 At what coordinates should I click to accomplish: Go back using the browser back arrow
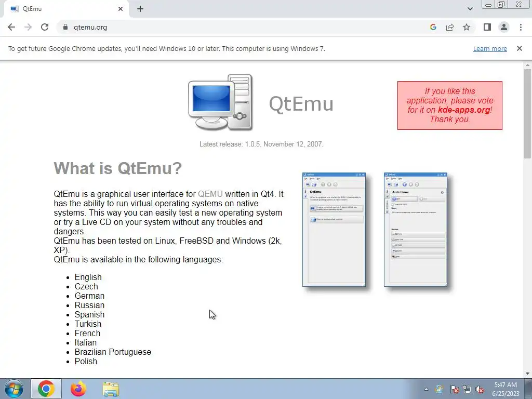tap(11, 27)
